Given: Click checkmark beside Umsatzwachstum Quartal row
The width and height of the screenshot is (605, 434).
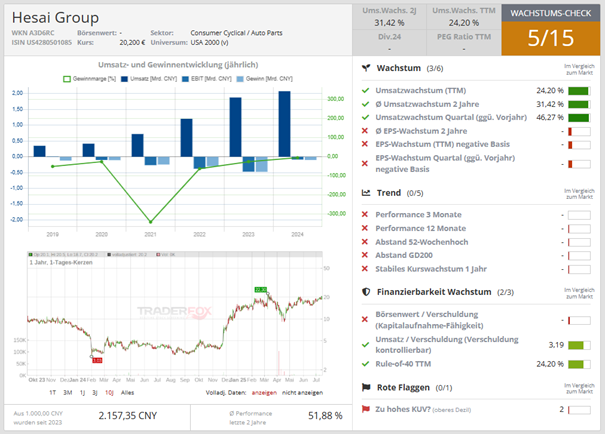Looking at the screenshot, I should (365, 117).
